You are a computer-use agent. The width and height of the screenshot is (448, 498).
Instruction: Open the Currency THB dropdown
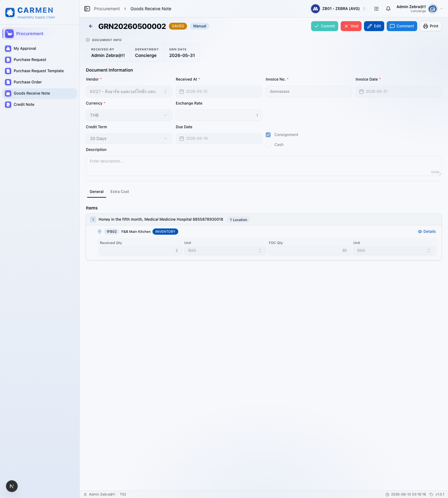pos(129,115)
